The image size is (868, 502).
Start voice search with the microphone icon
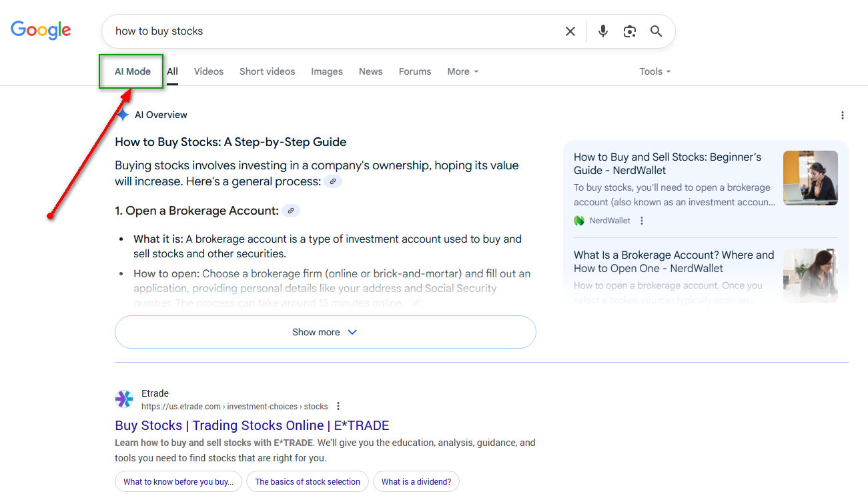pyautogui.click(x=603, y=31)
